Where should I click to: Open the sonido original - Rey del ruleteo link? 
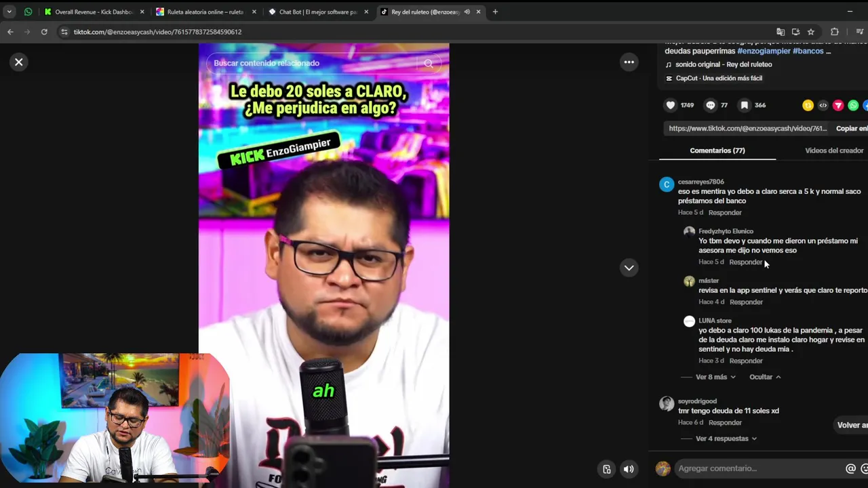[x=724, y=64]
